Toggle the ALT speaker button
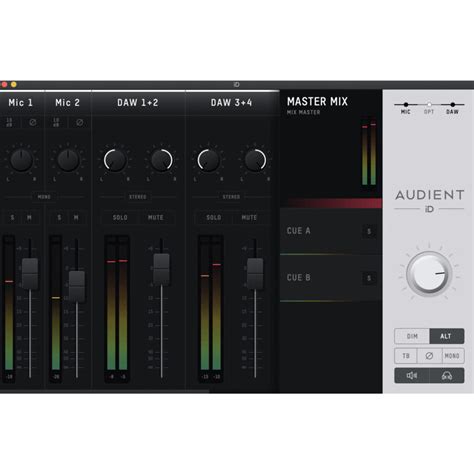Screen dimensions: 474x474 (x=446, y=336)
